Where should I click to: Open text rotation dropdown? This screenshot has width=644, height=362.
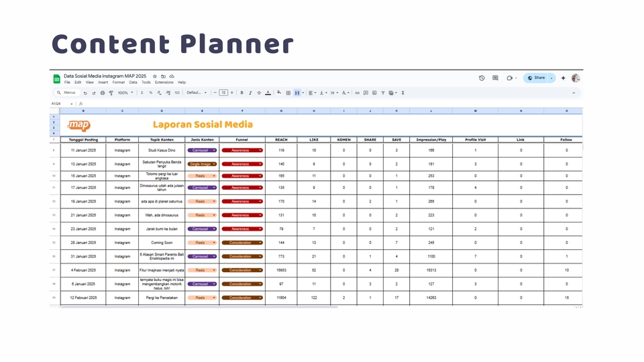[345, 93]
